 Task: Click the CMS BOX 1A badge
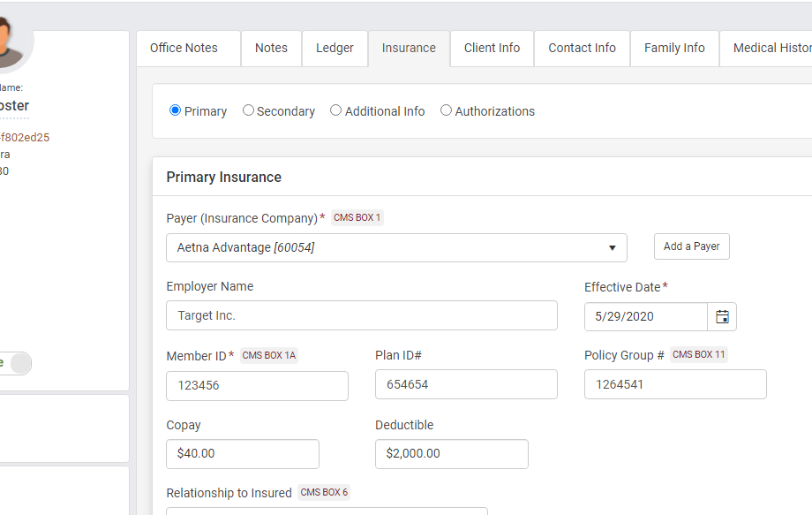(269, 355)
